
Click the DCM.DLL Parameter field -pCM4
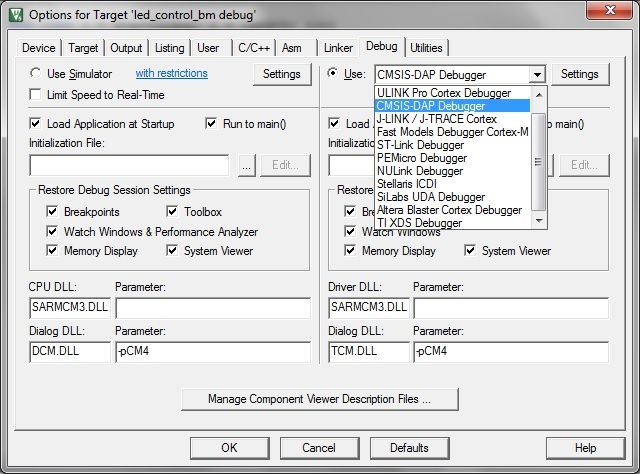pyautogui.click(x=213, y=352)
